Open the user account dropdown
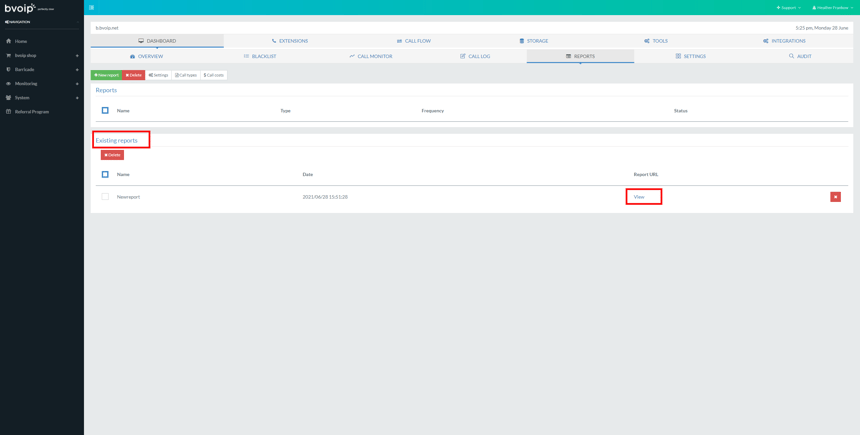 tap(832, 7)
